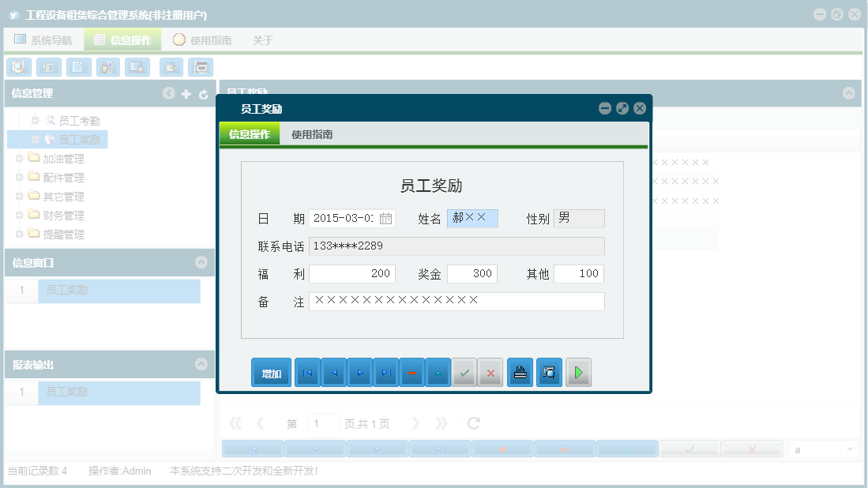Delete current record with red minus icon
The height and width of the screenshot is (488, 868).
[x=411, y=372]
